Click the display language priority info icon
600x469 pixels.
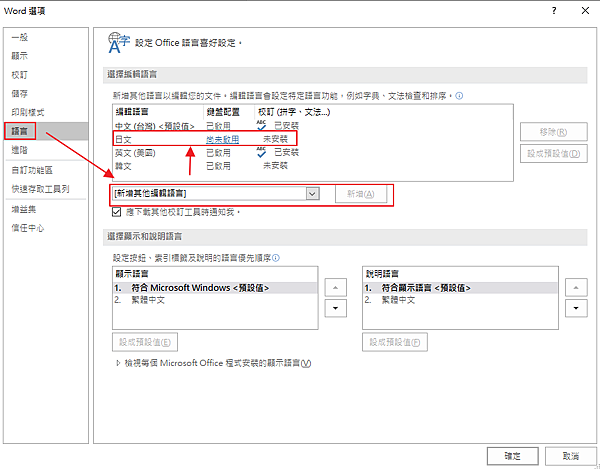click(x=276, y=258)
